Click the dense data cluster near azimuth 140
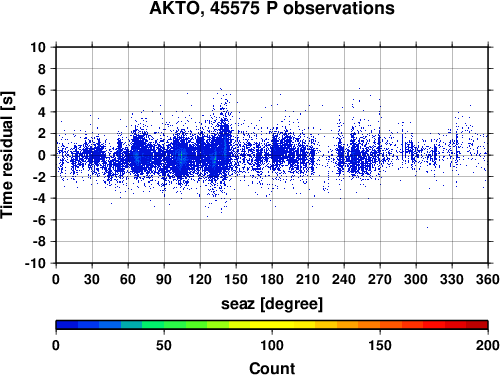 (x=225, y=143)
